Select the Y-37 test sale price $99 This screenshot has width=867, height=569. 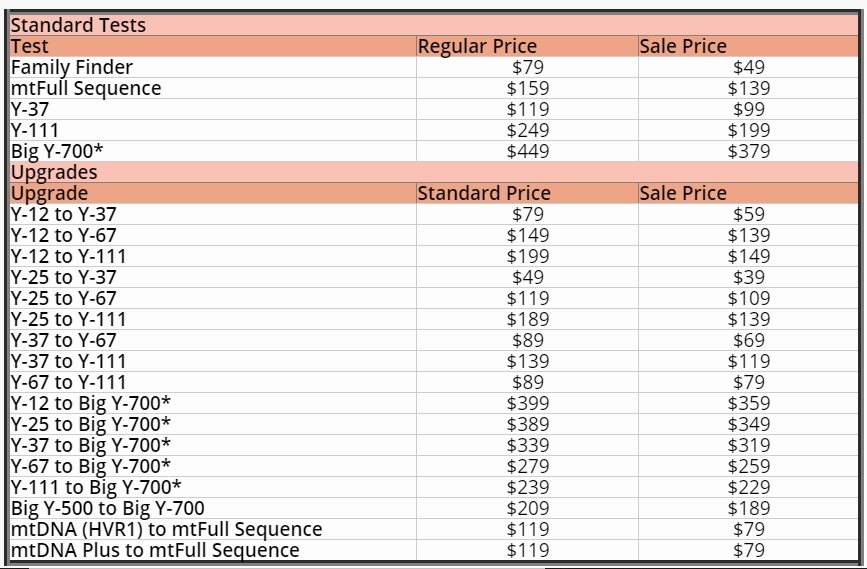click(748, 109)
